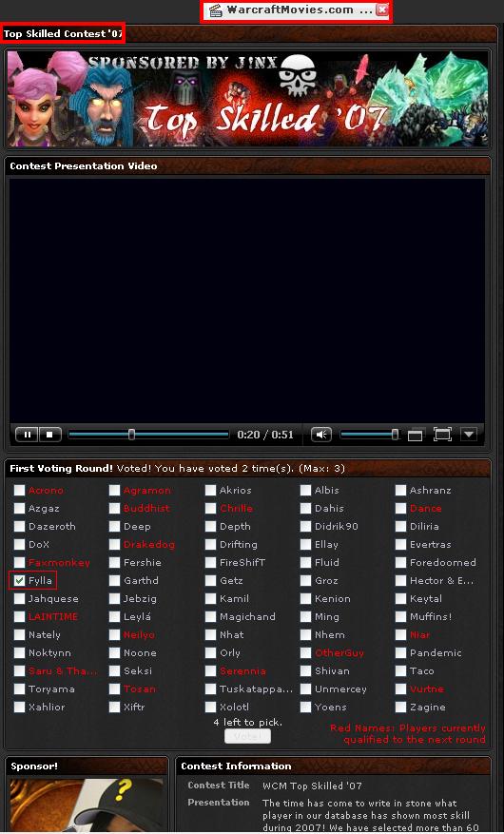Image resolution: width=504 pixels, height=834 pixels.
Task: Click the name Kamil
Action: tap(235, 599)
